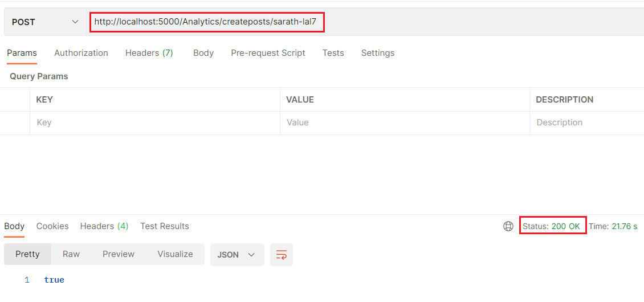Open the Authorization tab
Viewport: 644px width, 302px height.
click(x=81, y=53)
